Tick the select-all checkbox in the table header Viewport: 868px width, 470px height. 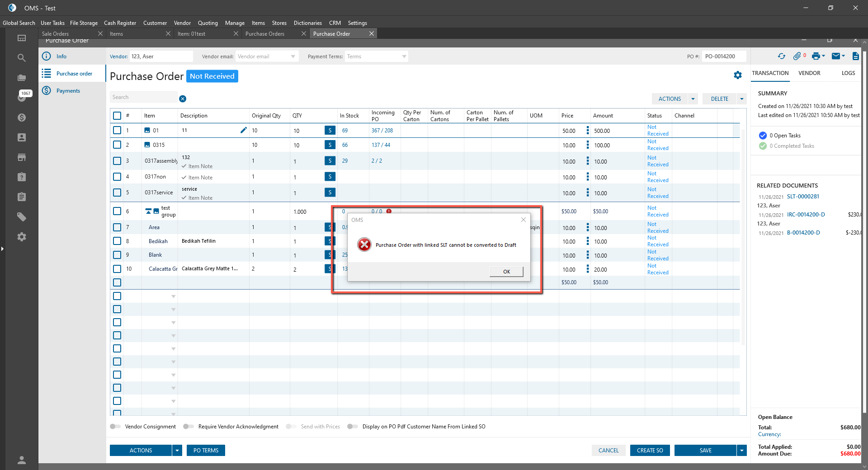[117, 116]
